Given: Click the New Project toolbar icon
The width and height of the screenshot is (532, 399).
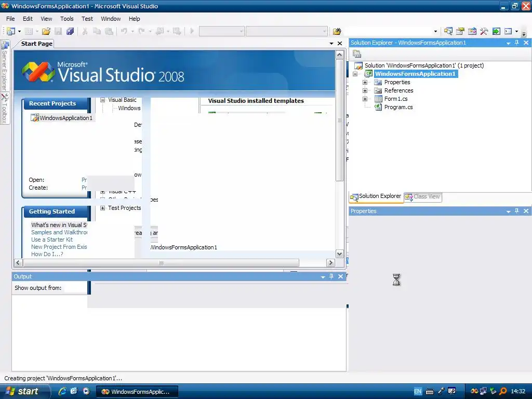Looking at the screenshot, I should point(11,31).
